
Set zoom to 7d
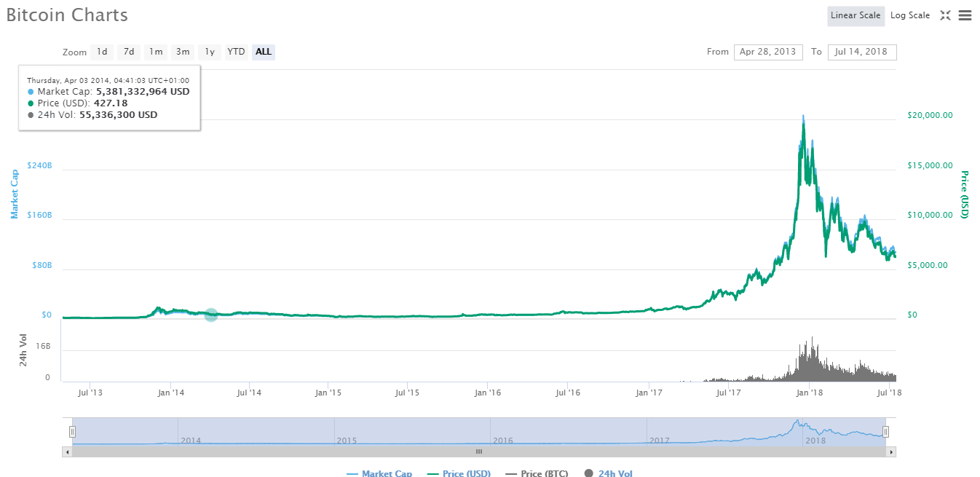[129, 52]
